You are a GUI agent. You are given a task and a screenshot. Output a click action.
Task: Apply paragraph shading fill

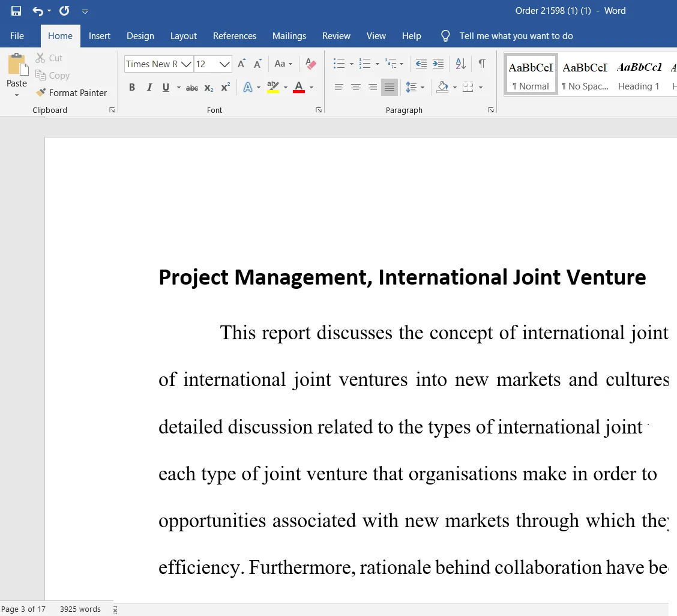pos(442,87)
